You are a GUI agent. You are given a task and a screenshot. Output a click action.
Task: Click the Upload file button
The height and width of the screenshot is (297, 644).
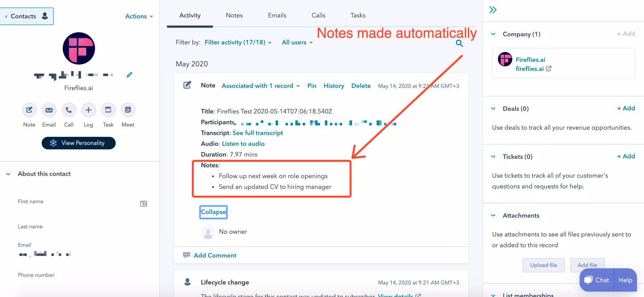(x=543, y=265)
